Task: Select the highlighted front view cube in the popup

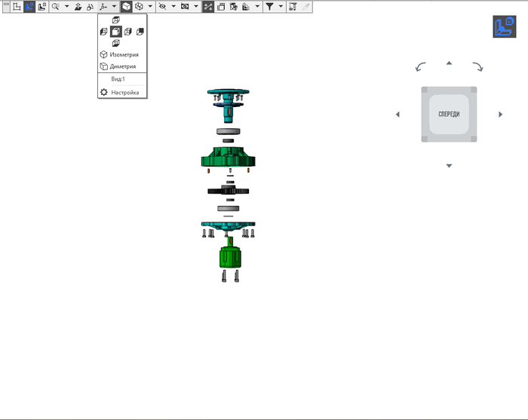Action: click(116, 32)
